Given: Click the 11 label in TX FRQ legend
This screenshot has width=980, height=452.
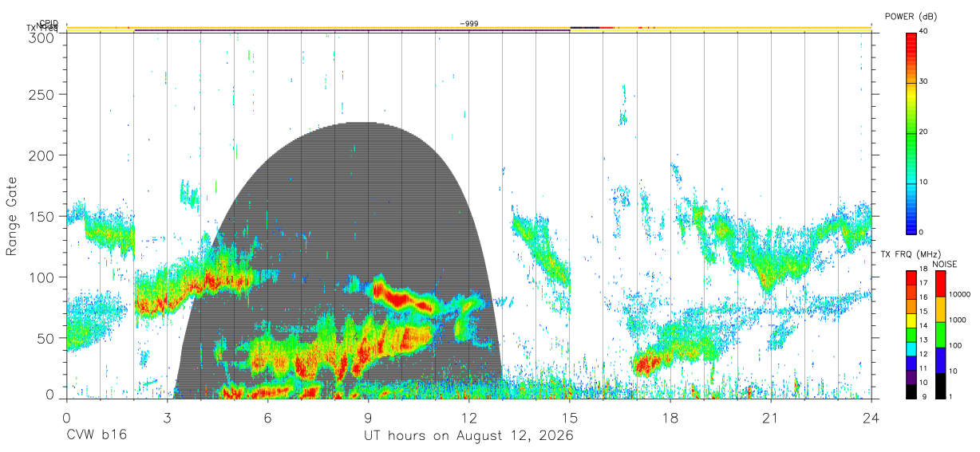Looking at the screenshot, I should 923,368.
